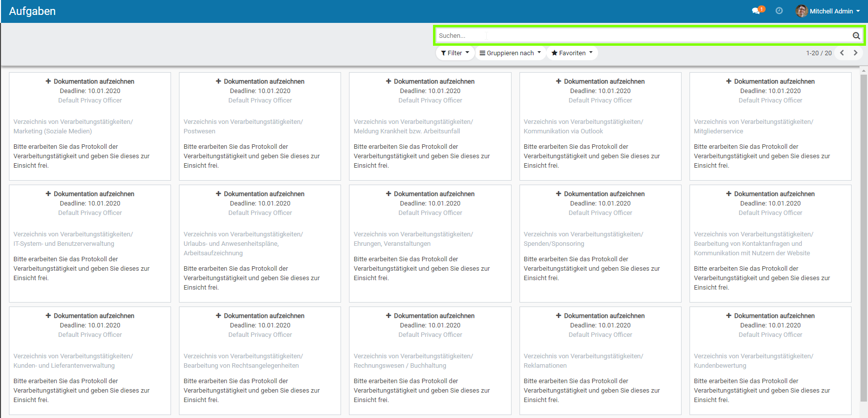Screen dimensions: 868x418
Task: Focus the Suchen search field
Action: pos(641,36)
